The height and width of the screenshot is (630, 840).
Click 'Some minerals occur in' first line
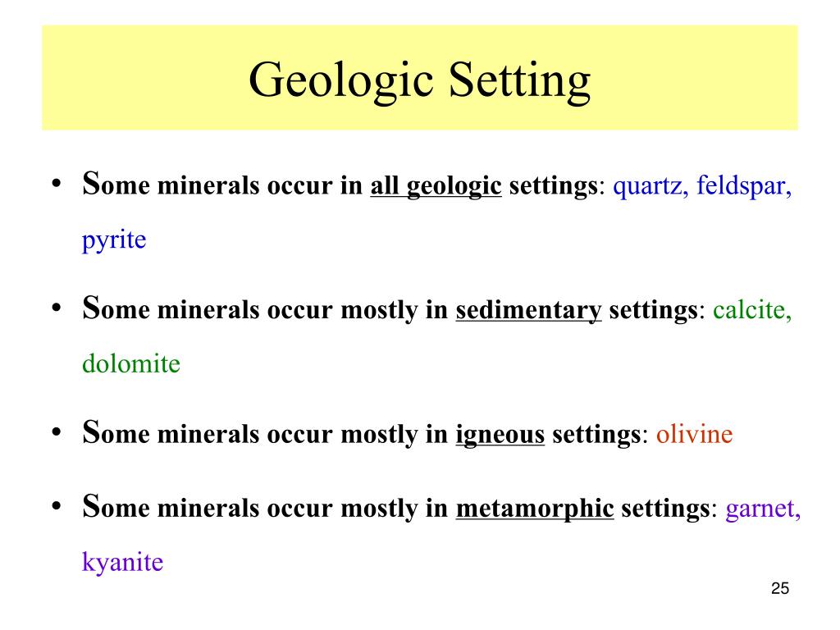[x=222, y=185]
